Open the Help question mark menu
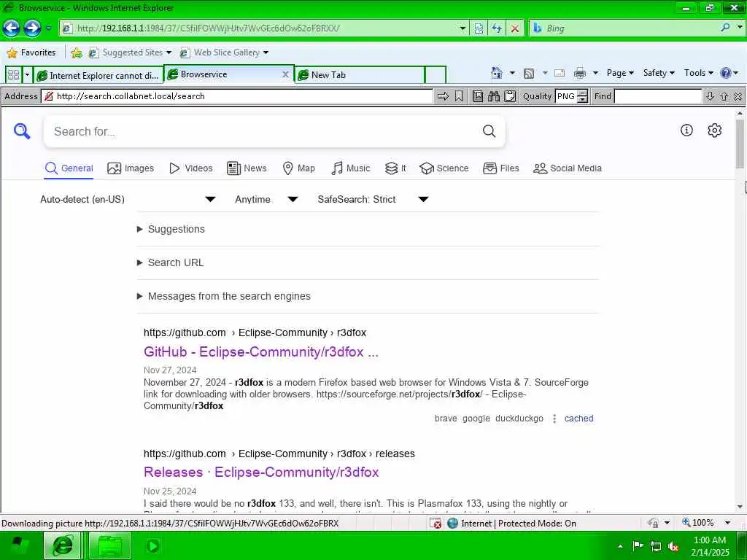Screen dimensions: 747x560 point(729,73)
